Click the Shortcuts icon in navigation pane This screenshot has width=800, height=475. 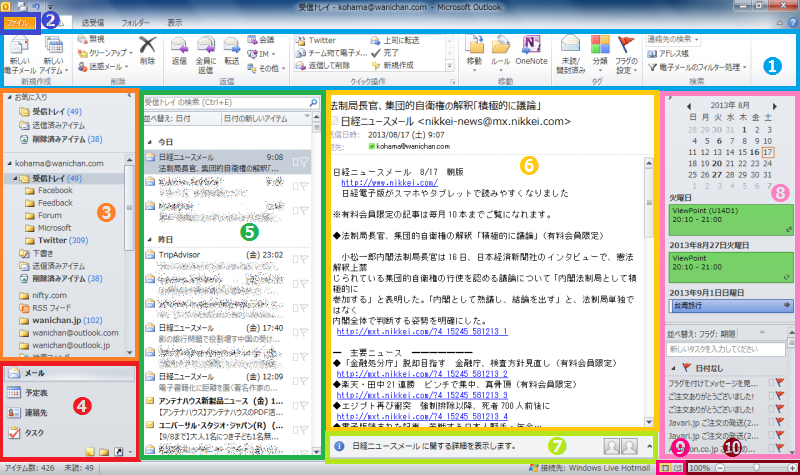point(118,452)
